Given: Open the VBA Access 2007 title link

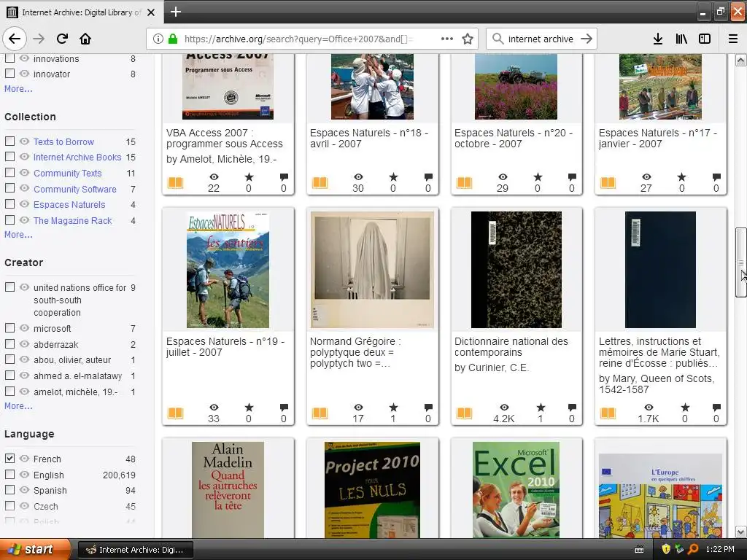Looking at the screenshot, I should 225,138.
